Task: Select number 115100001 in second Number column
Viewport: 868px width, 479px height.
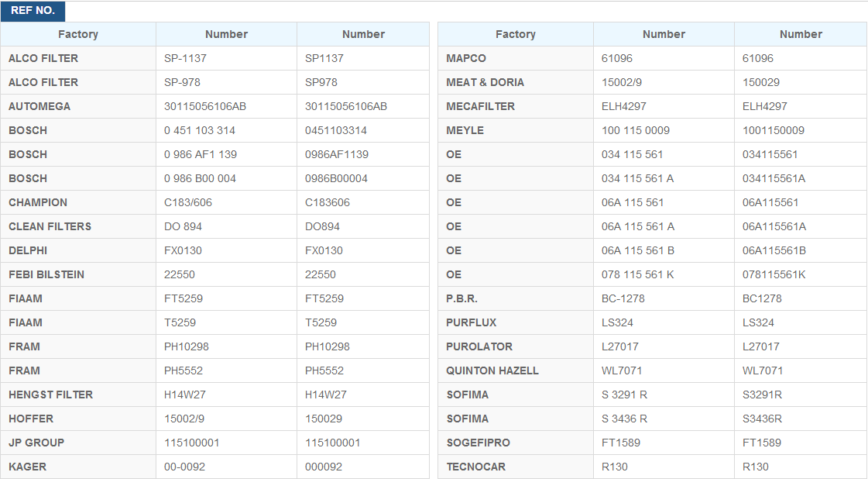Action: pyautogui.click(x=333, y=443)
